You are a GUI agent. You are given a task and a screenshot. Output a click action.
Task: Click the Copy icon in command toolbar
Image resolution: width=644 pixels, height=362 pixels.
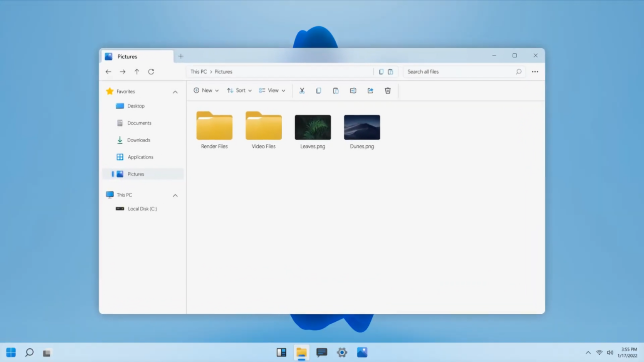click(x=318, y=90)
